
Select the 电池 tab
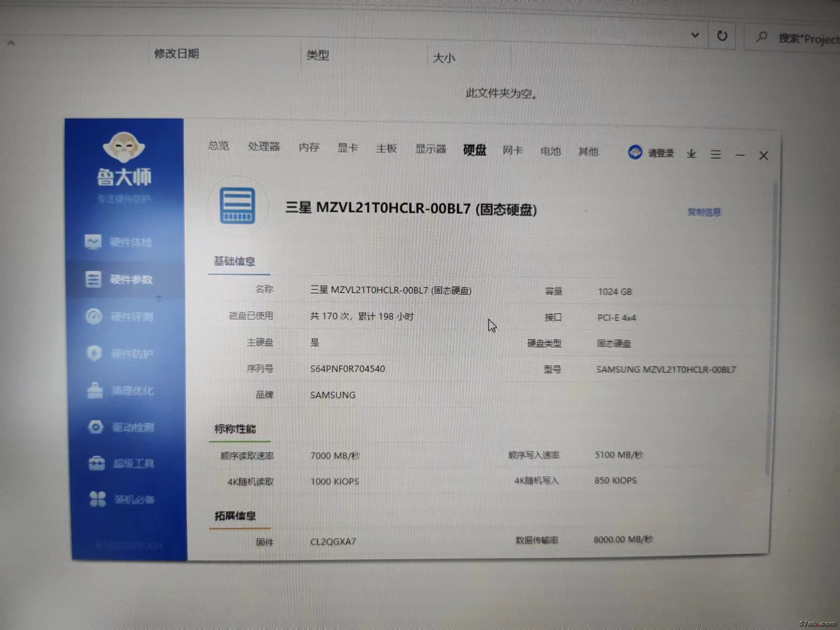(550, 151)
